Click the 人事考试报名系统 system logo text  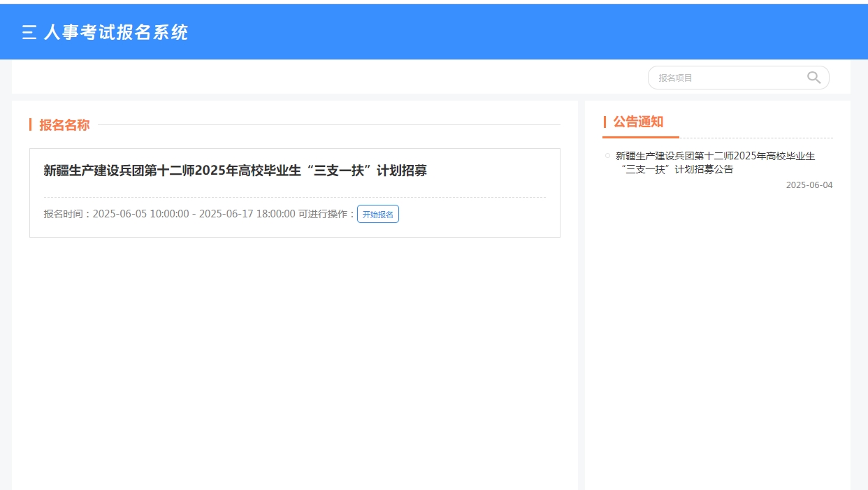pos(116,32)
